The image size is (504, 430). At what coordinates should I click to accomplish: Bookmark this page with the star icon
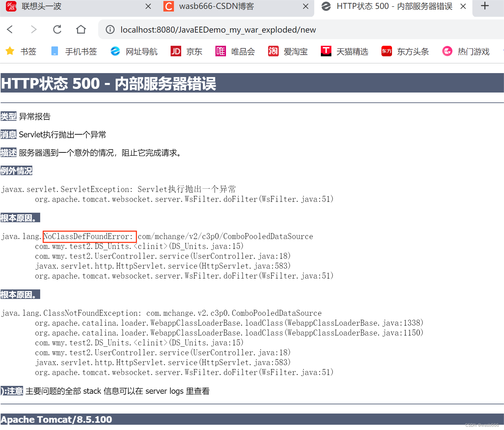tap(10, 51)
